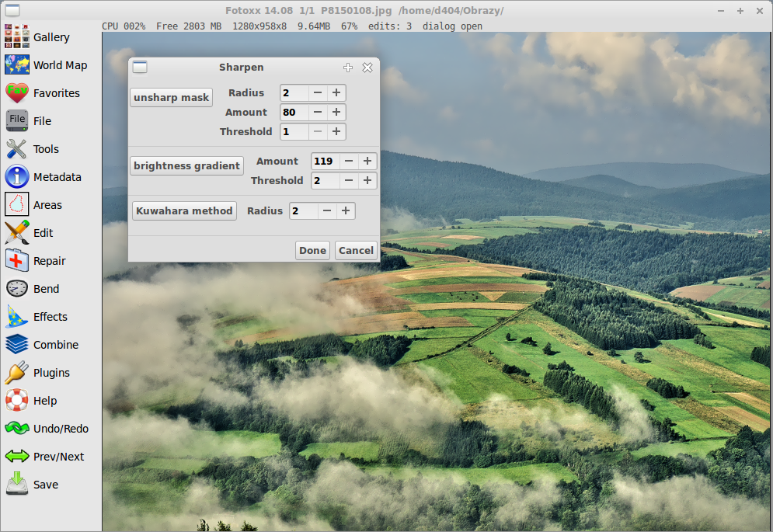Open the Combine menu label
Image resolution: width=773 pixels, height=532 pixels.
(56, 345)
